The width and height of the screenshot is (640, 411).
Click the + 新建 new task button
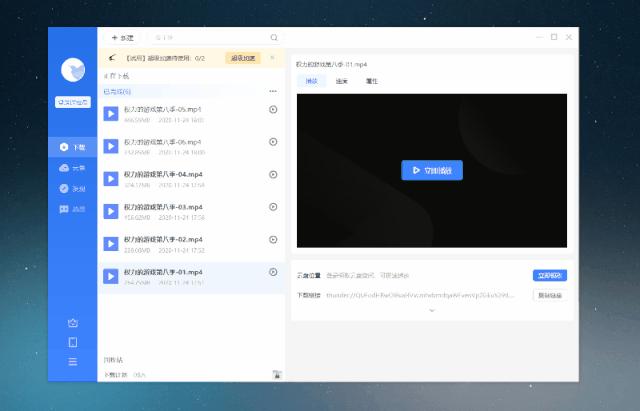[122, 38]
